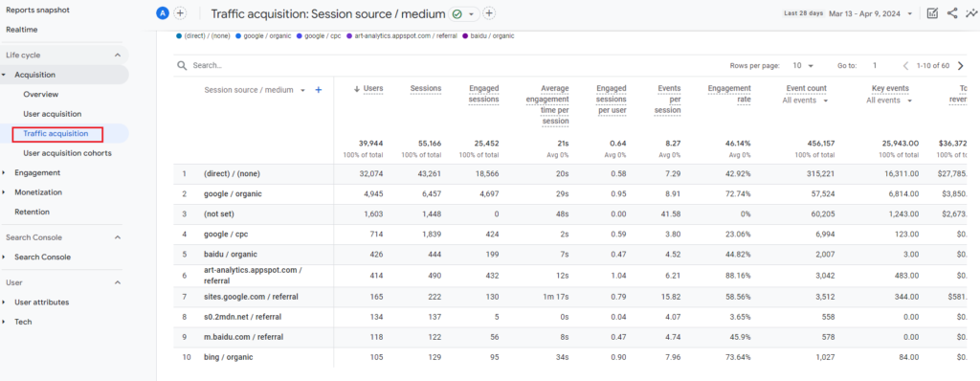Viewport: 980px width, 381px height.
Task: Click the 'google / organic' legend dot
Action: [238, 36]
